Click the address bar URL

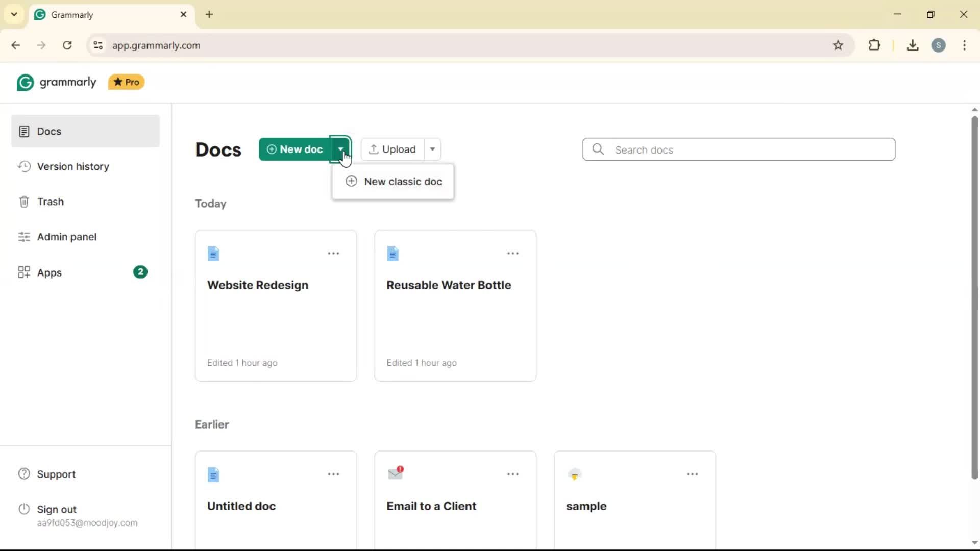click(x=156, y=45)
